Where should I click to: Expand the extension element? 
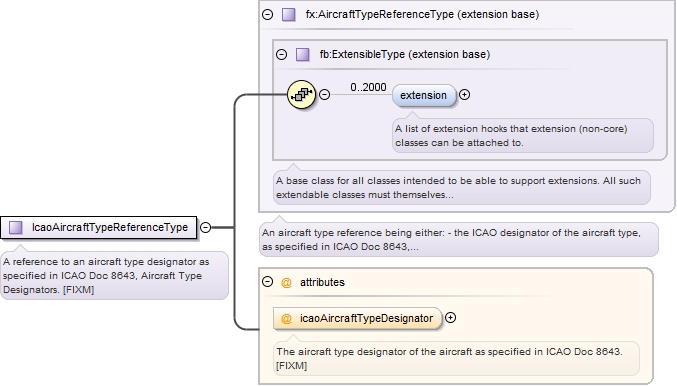click(465, 95)
